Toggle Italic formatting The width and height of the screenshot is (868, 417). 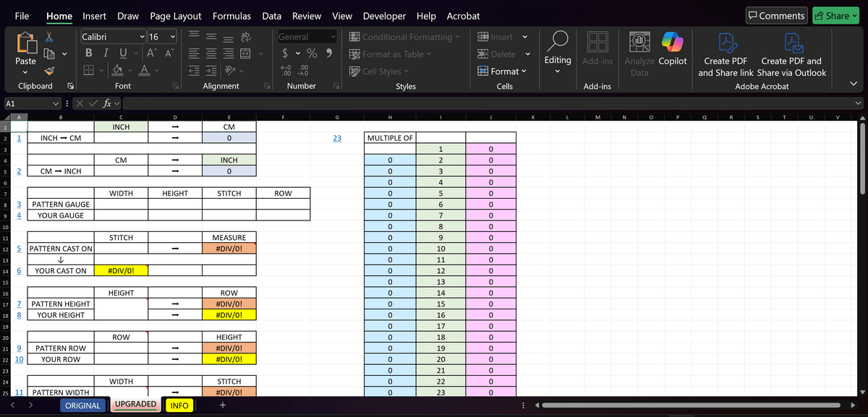click(105, 54)
